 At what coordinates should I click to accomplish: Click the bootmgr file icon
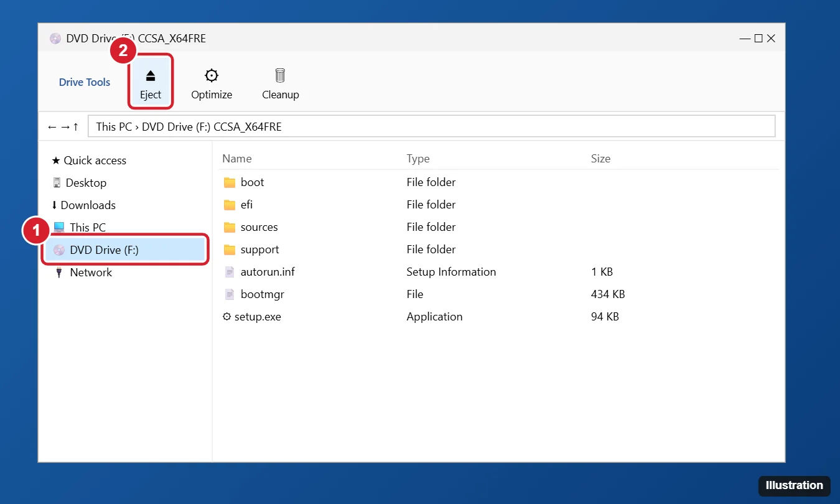(x=230, y=294)
